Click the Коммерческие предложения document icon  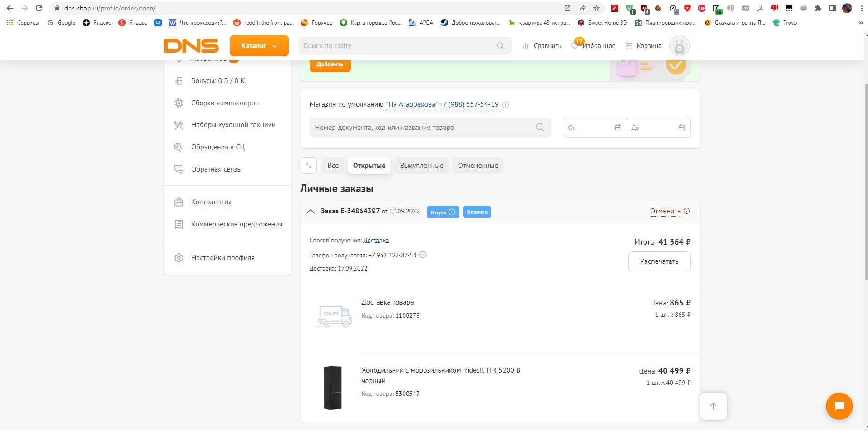(179, 224)
